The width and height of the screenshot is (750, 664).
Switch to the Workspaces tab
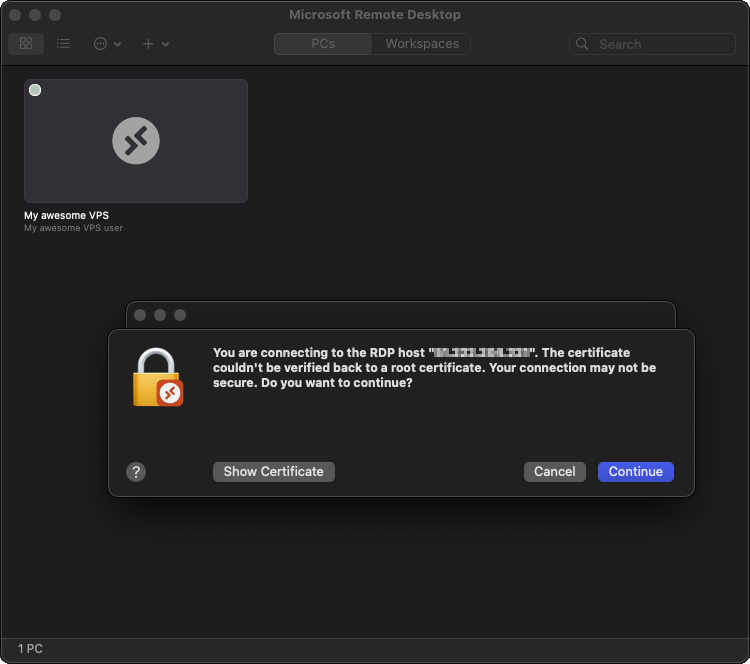tap(422, 44)
